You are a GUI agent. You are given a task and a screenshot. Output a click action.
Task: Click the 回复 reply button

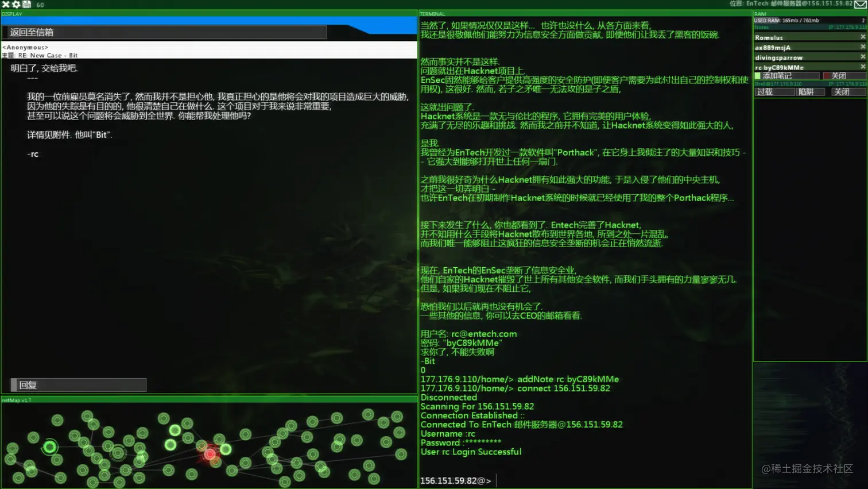tap(79, 385)
